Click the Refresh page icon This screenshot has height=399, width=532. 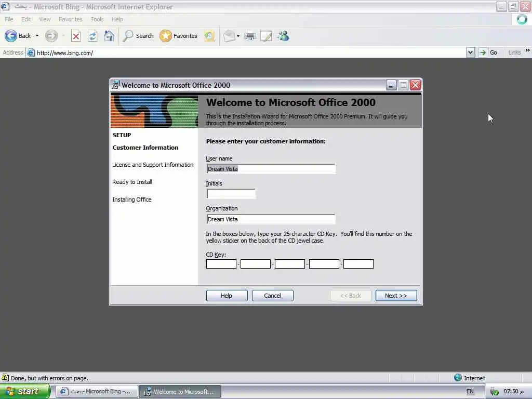coord(92,36)
